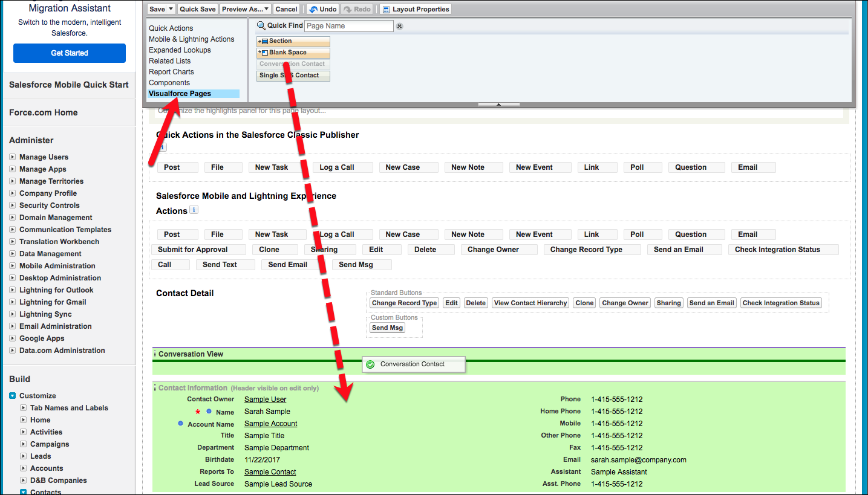Viewport: 868px width, 495px height.
Task: Open Salesforce Mobile Quick Start link
Action: tap(69, 85)
